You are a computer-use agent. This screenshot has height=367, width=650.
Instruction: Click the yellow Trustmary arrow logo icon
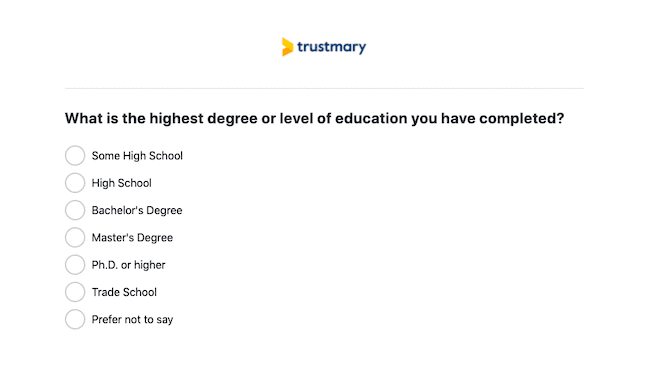[287, 47]
